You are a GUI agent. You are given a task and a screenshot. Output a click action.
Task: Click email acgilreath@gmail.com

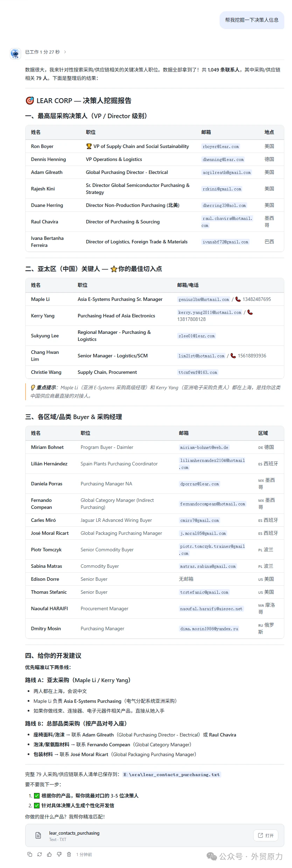[227, 173]
